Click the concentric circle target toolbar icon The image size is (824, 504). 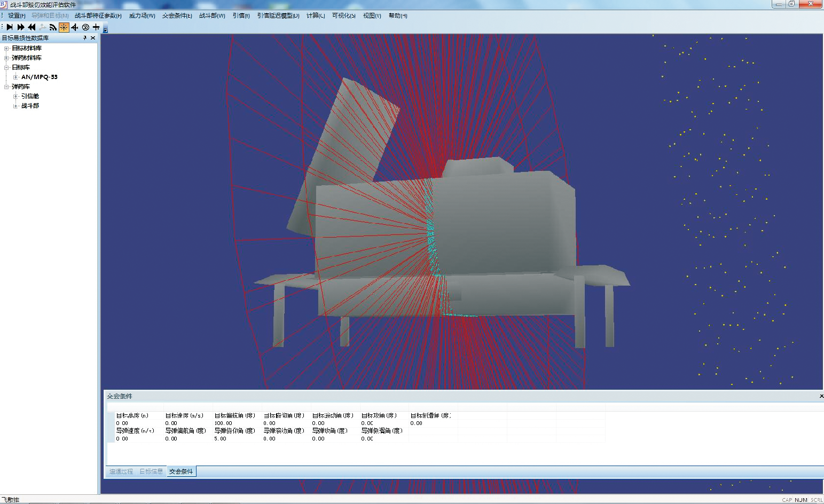(x=85, y=27)
